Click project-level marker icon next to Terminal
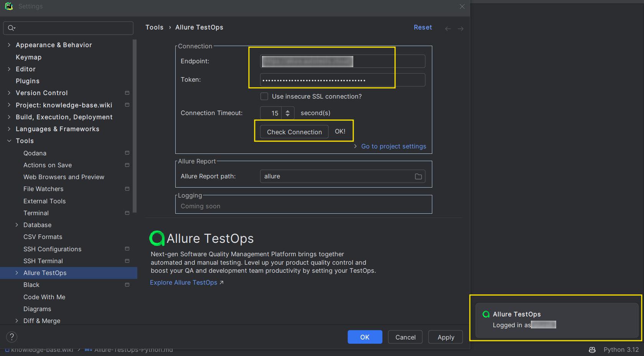Screen dimensions: 644x356 click(127, 213)
